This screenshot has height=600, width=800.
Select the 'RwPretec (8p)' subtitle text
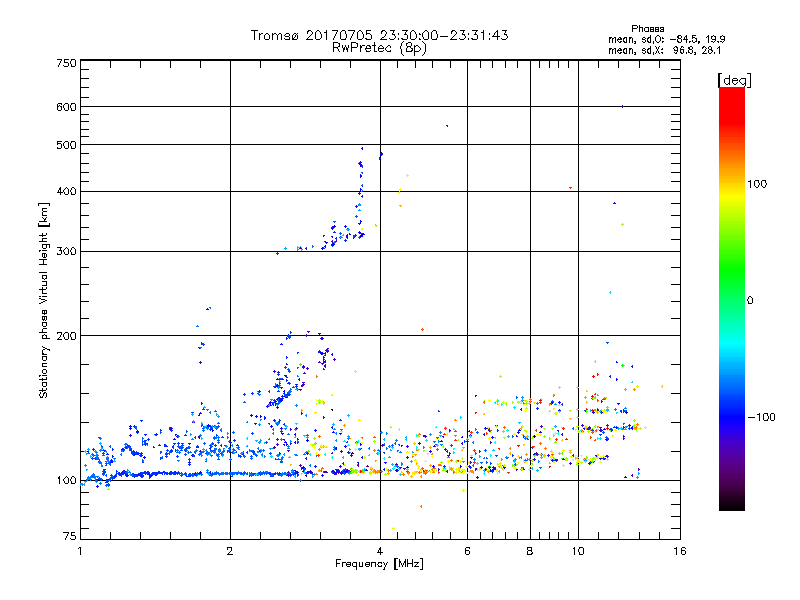(380, 48)
